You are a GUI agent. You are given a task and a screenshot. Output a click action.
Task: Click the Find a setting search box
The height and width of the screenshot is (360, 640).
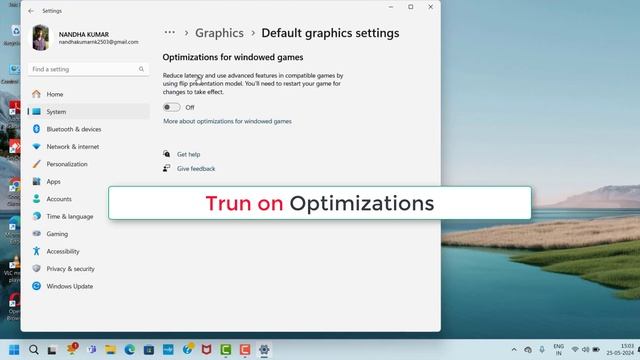[x=88, y=69]
